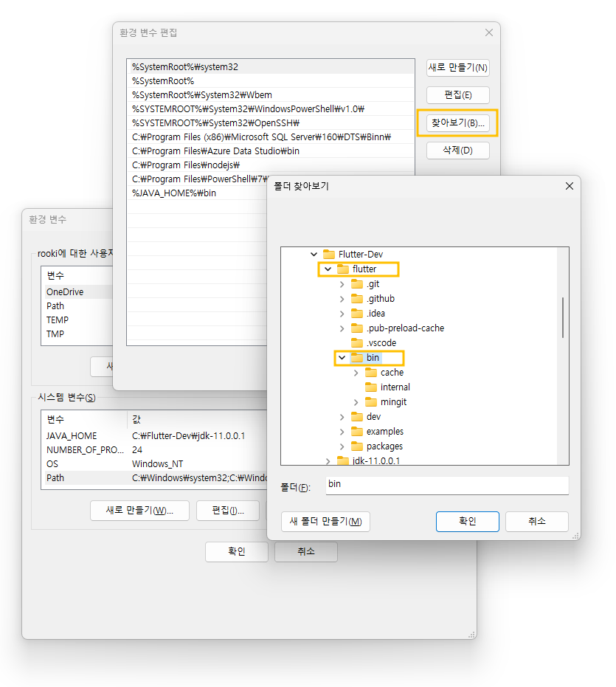Expand the packages folder node

(342, 446)
